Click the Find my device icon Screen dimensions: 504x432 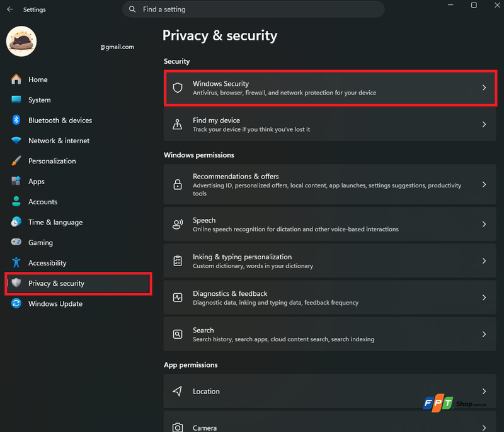point(178,124)
